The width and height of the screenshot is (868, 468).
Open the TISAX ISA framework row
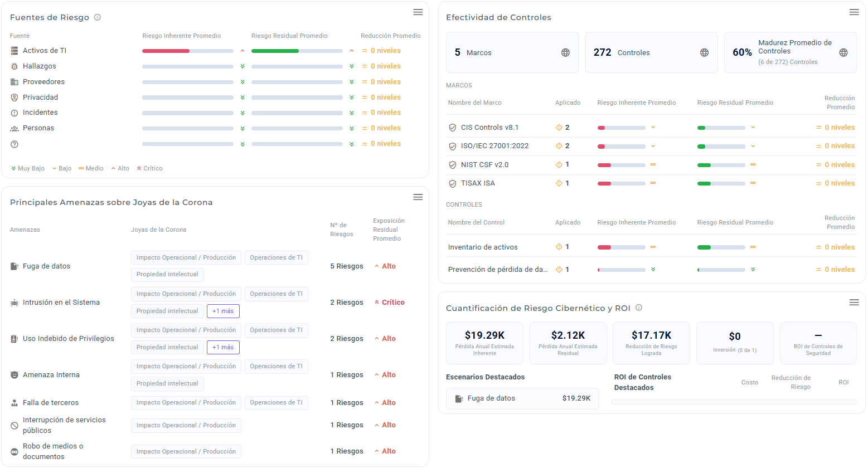[x=651, y=183]
